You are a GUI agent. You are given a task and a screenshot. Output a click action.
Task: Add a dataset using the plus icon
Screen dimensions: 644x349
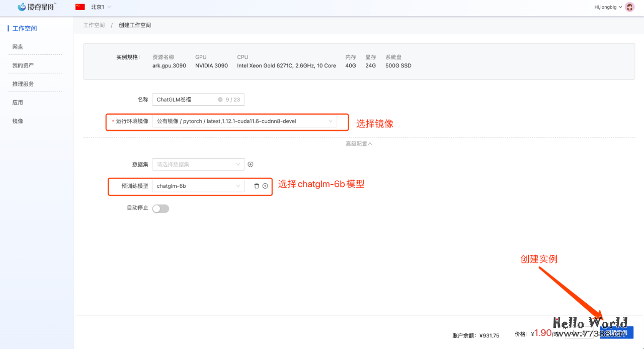(251, 164)
